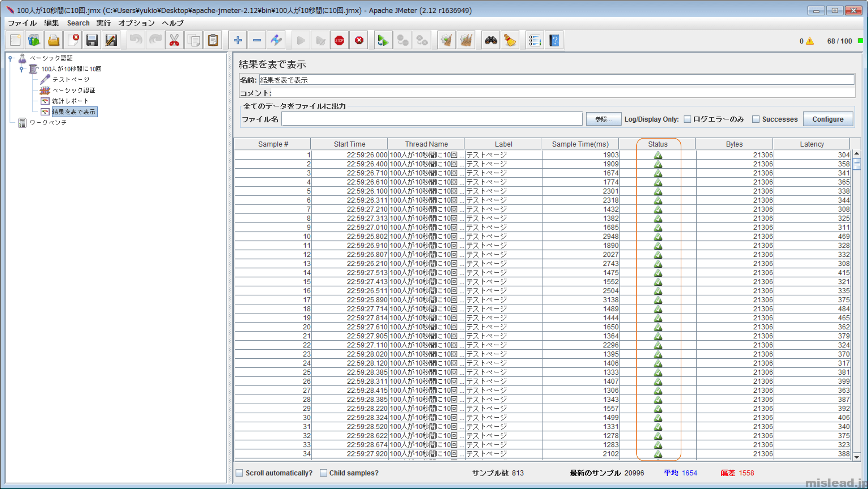Click the warning triangle log icon

click(x=810, y=41)
